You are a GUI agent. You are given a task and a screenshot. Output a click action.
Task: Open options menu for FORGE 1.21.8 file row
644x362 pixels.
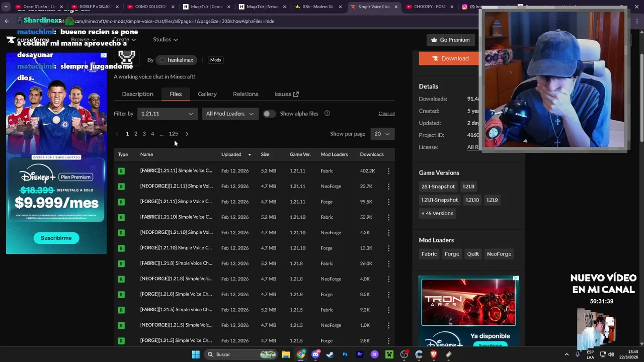pyautogui.click(x=388, y=294)
